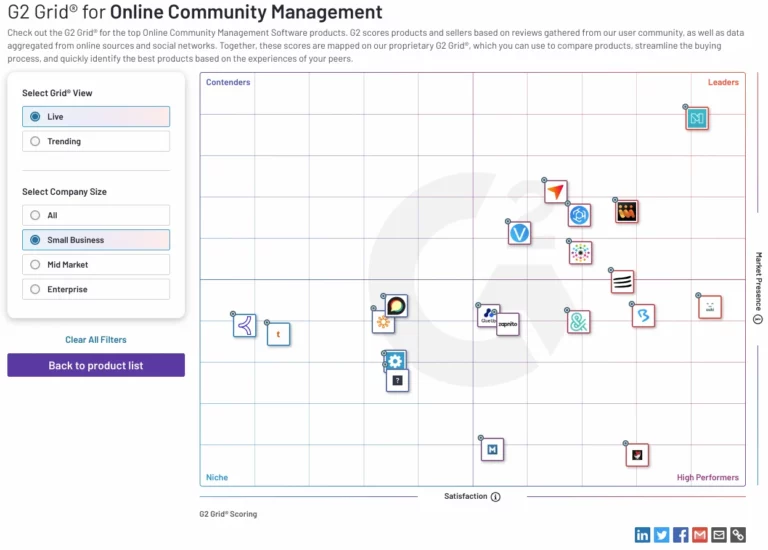Open blue circular hexagon logo product tile
Viewport: 768px width, 550px height.
tap(579, 215)
